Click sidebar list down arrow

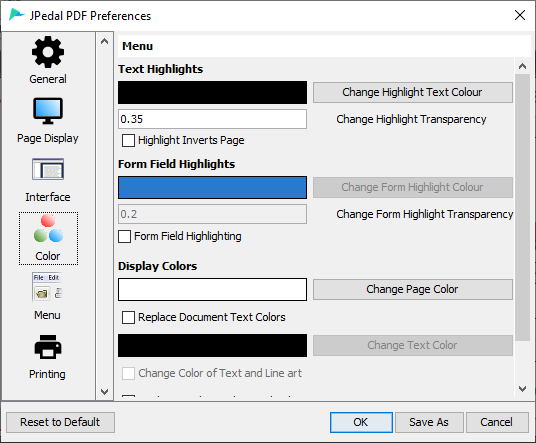104,391
